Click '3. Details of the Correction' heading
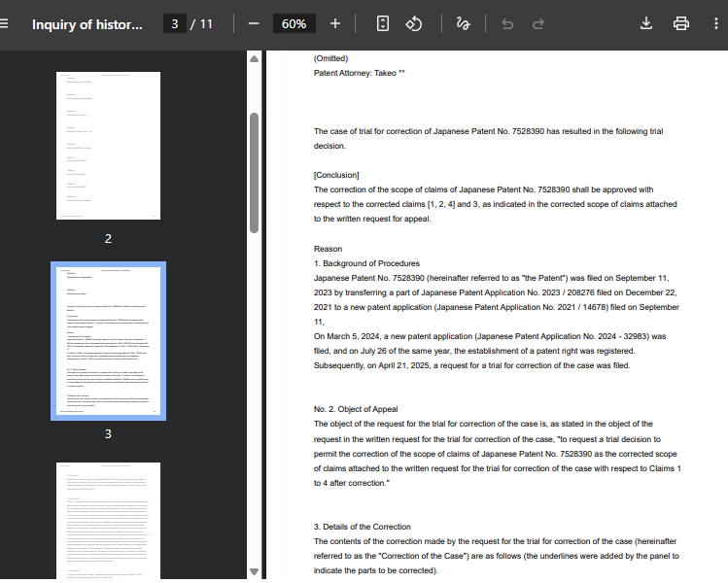This screenshot has width=728, height=583. [363, 527]
